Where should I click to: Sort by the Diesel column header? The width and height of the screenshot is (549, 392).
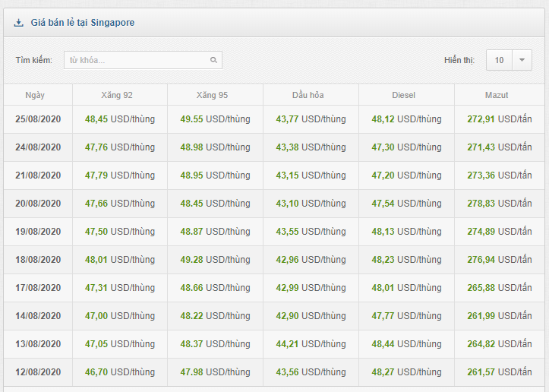pos(404,95)
